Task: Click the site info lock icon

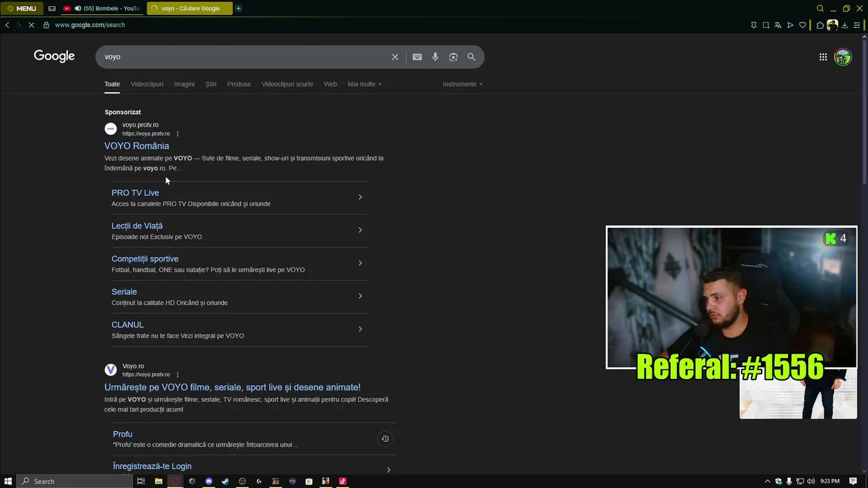Action: click(46, 25)
